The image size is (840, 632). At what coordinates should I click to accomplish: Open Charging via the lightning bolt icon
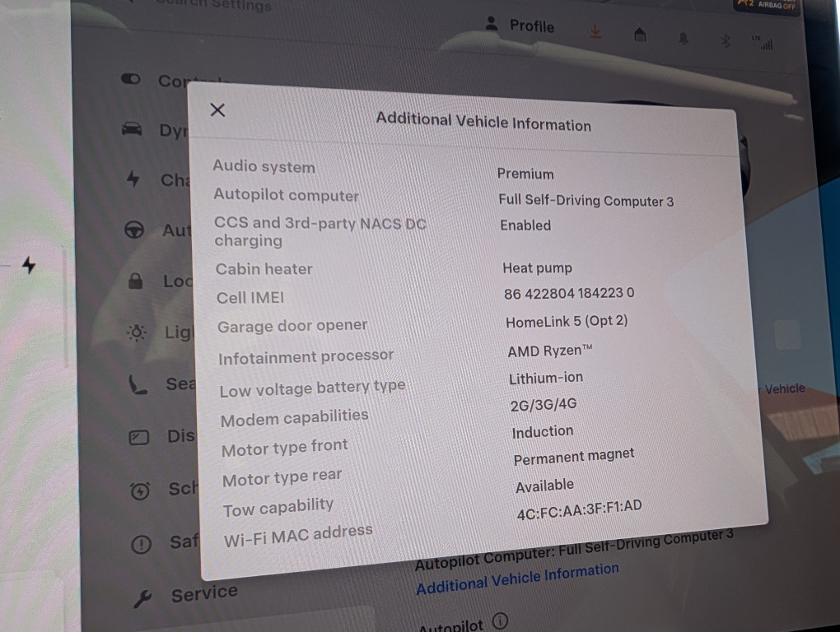[133, 179]
